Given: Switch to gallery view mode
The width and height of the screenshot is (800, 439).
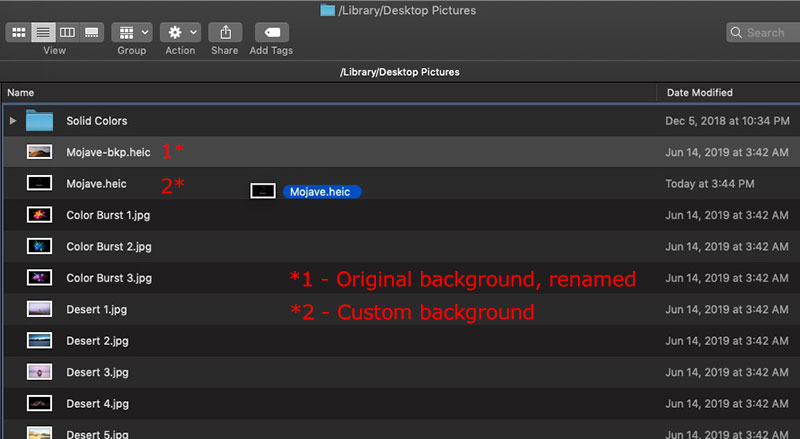Looking at the screenshot, I should coord(91,32).
